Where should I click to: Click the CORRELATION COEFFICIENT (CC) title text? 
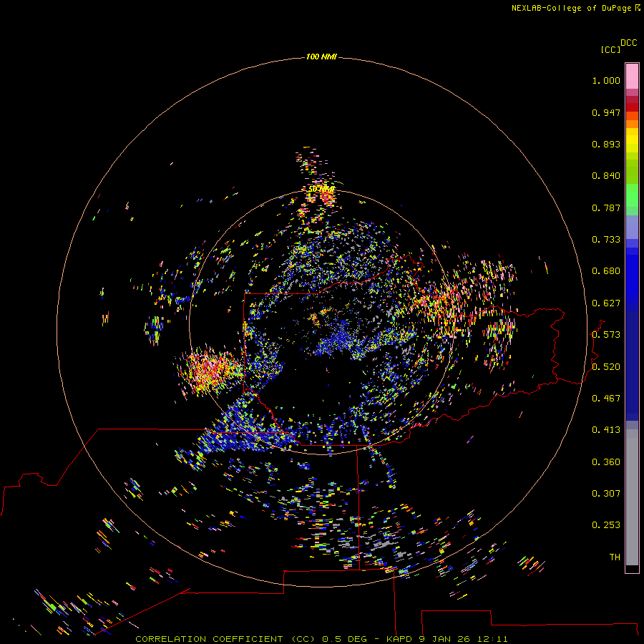click(x=225, y=639)
